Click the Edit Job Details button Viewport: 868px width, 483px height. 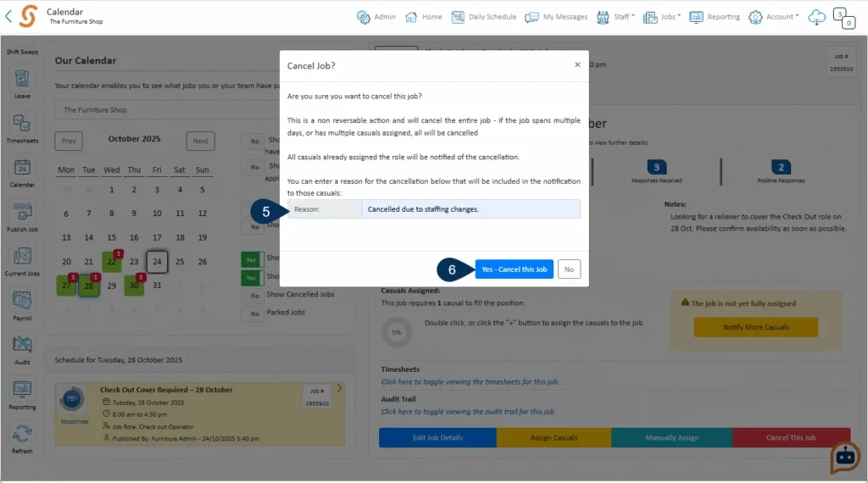[437, 437]
